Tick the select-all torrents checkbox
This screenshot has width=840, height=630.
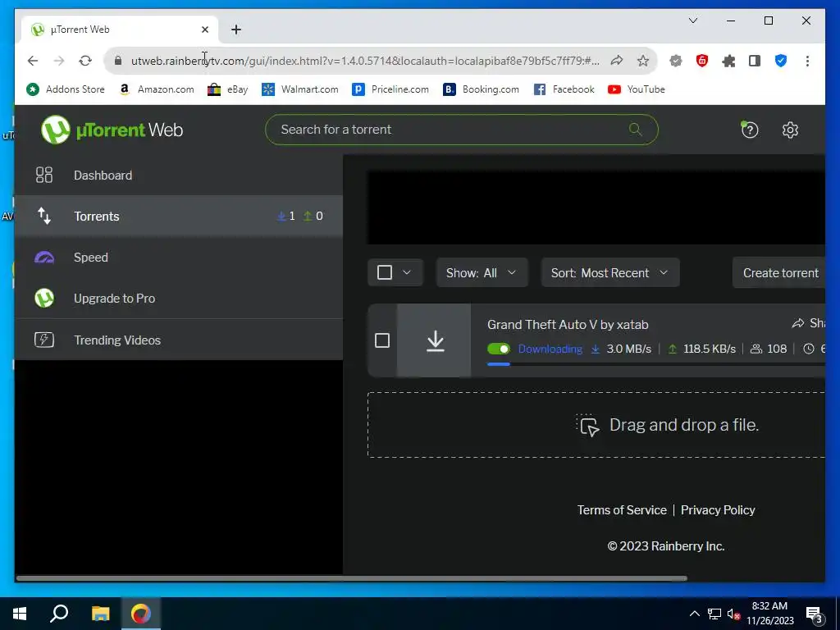pyautogui.click(x=385, y=272)
